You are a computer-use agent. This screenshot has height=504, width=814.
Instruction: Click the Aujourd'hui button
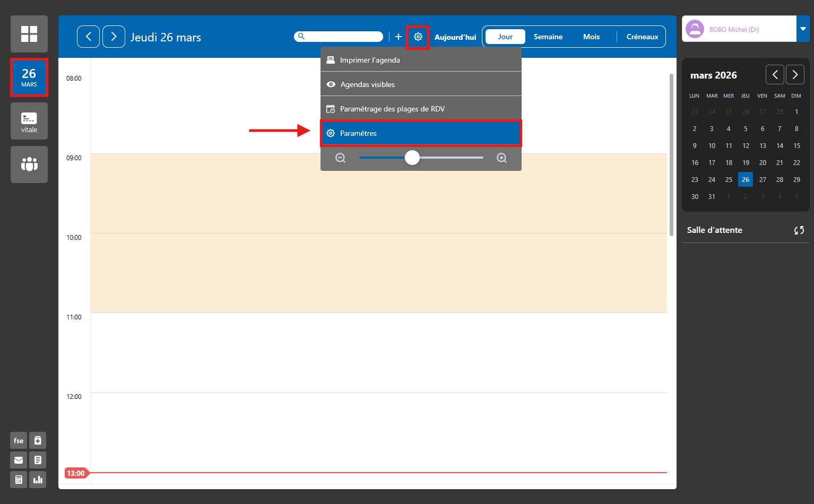coord(455,37)
